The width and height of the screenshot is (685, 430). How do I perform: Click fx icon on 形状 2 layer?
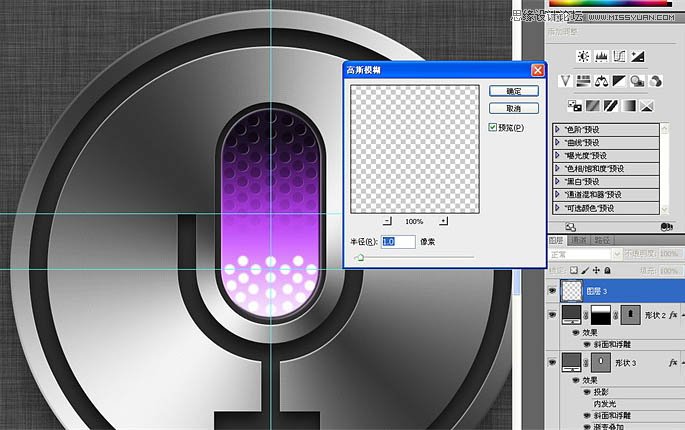coord(673,315)
